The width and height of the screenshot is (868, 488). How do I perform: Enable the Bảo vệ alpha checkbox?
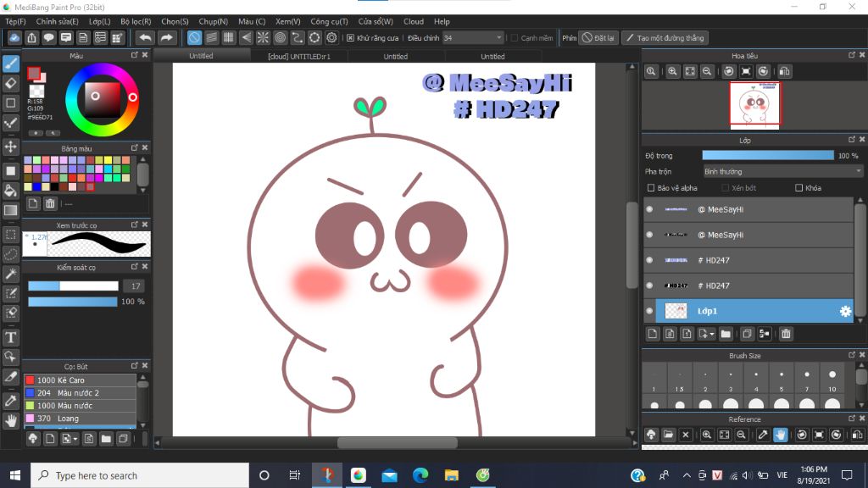(x=651, y=188)
